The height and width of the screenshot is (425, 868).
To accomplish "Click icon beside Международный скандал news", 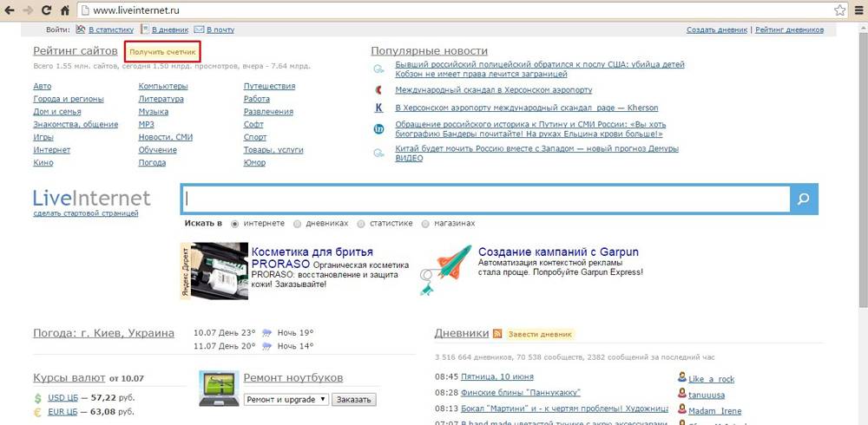I will pos(378,89).
